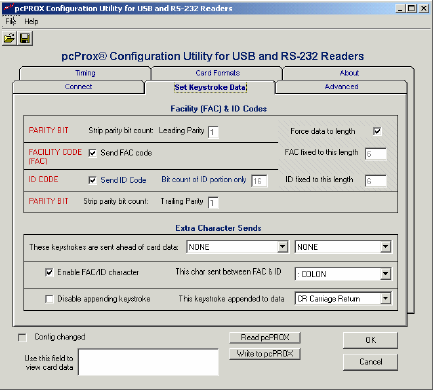This screenshot has height=390, width=433.
Task: Switch to the Timing tab
Action: (x=85, y=73)
